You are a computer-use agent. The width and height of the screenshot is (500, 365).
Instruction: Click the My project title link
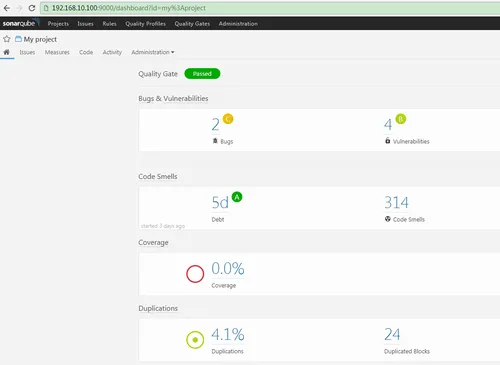(40, 39)
